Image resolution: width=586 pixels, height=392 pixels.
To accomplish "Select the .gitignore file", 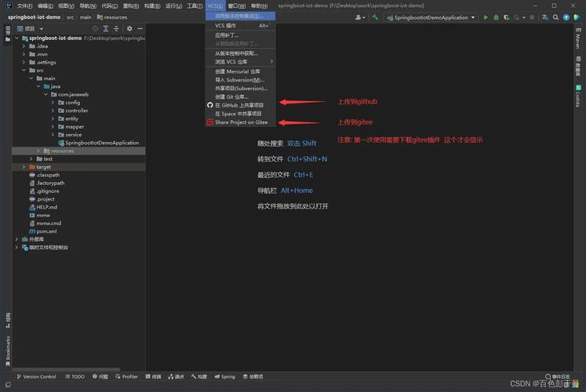I will [x=44, y=191].
